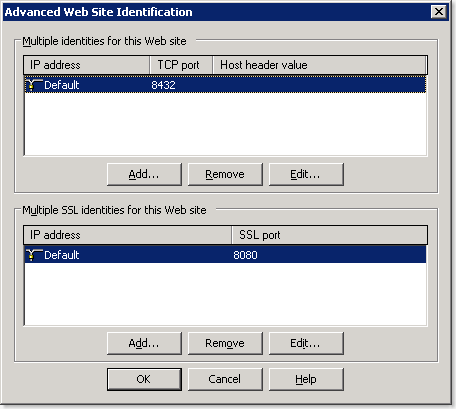Cancel the Advanced Web Site Identification dialog
Screen dimensions: 456x409
click(225, 379)
